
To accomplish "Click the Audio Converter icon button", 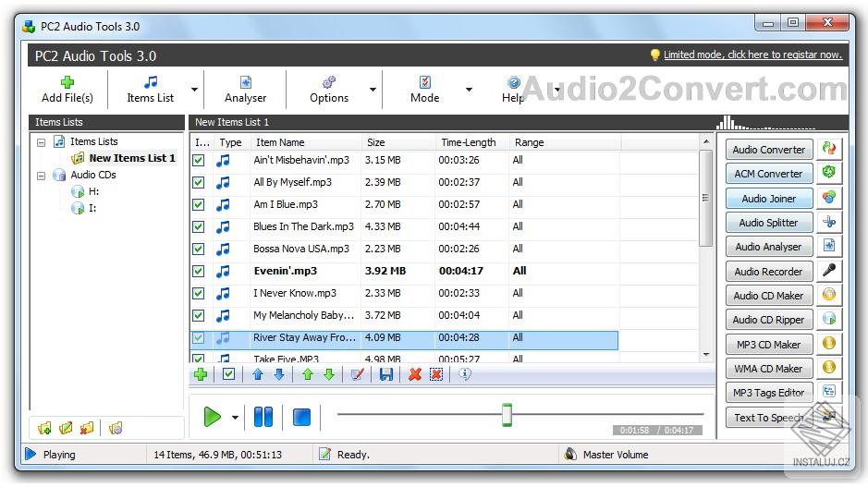I will (828, 148).
